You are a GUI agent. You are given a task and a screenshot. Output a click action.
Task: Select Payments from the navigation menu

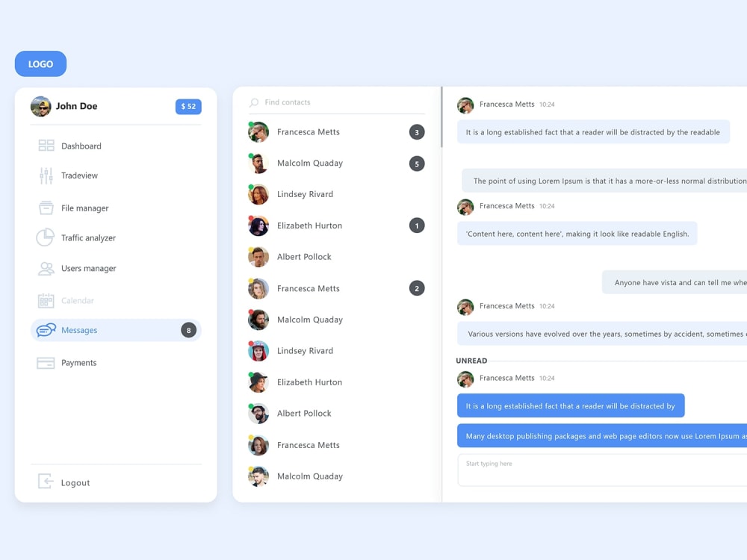pos(78,362)
